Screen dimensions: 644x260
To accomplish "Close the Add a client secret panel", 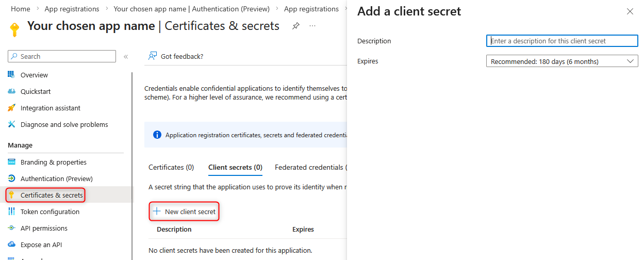I will (x=630, y=11).
